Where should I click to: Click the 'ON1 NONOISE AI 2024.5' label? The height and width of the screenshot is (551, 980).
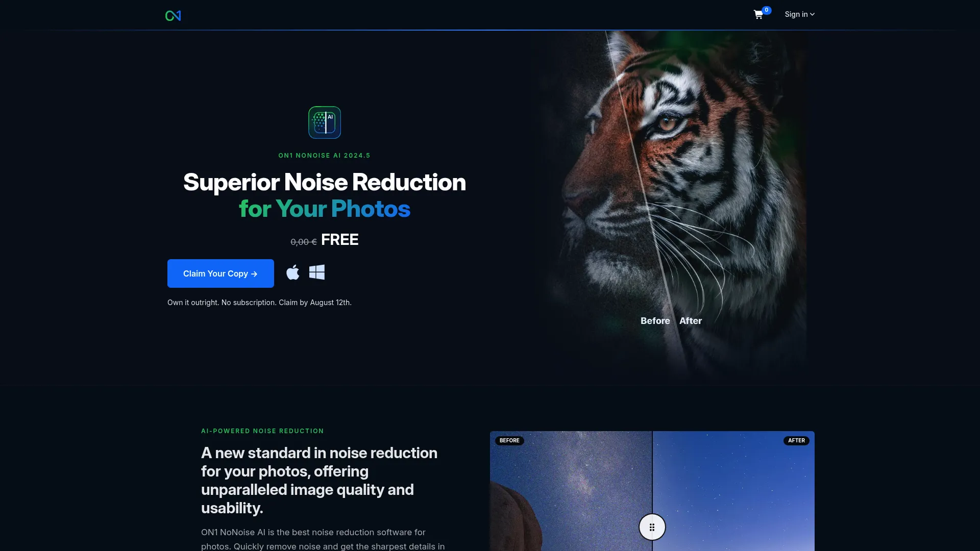click(x=325, y=156)
